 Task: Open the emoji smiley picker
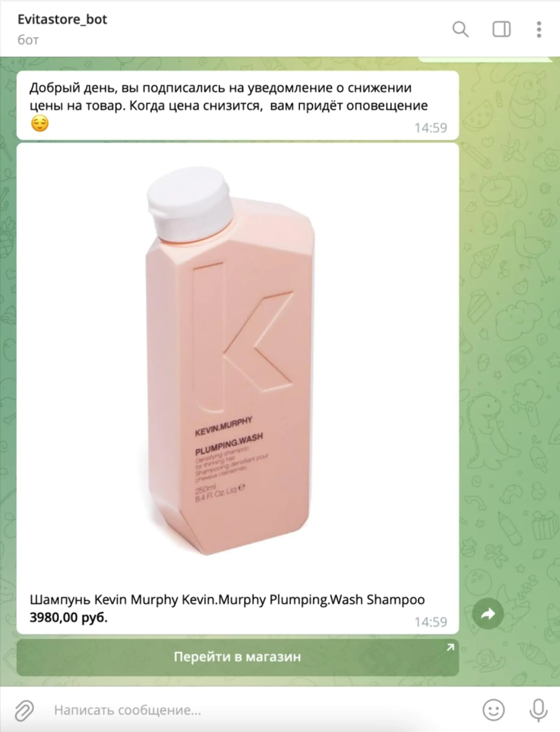coord(493,710)
